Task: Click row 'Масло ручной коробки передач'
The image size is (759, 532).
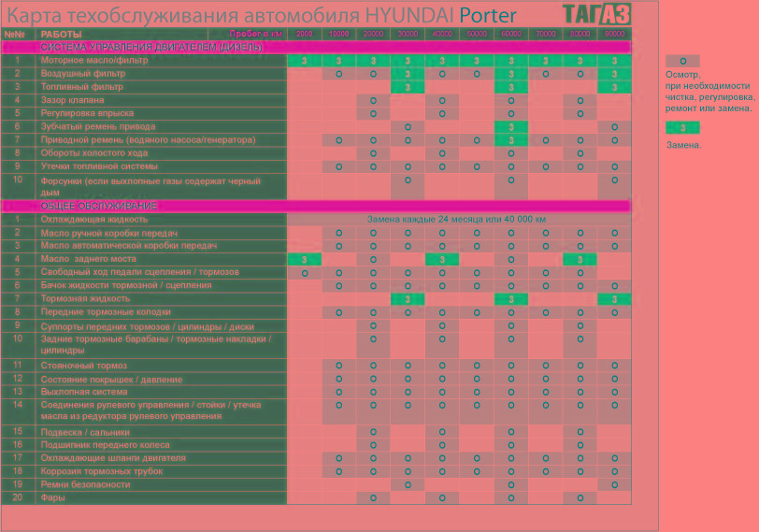Action: coord(317,233)
